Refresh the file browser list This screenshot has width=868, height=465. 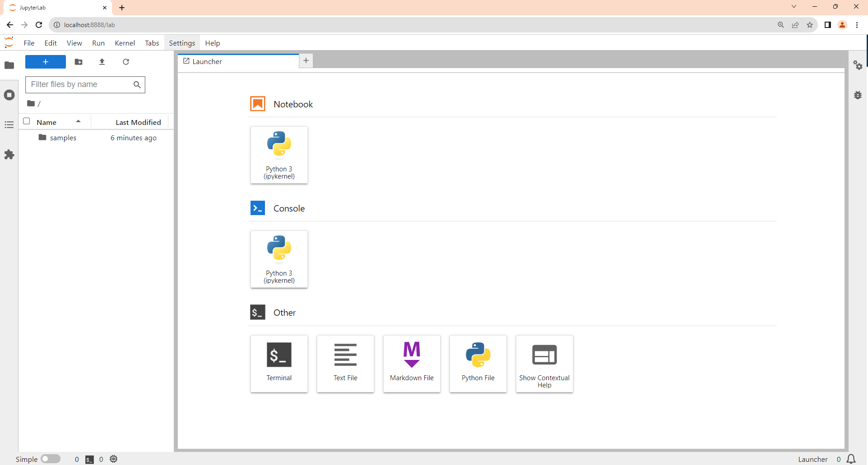[x=126, y=62]
